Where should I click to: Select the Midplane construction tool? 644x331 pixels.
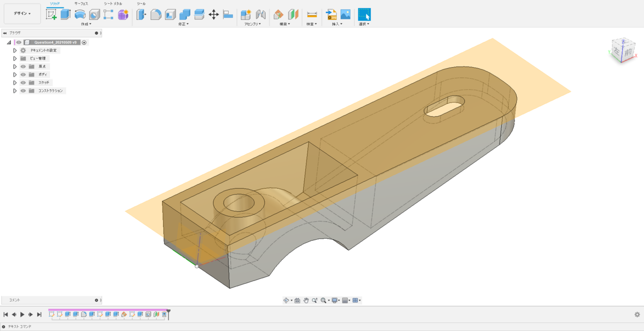coord(293,15)
